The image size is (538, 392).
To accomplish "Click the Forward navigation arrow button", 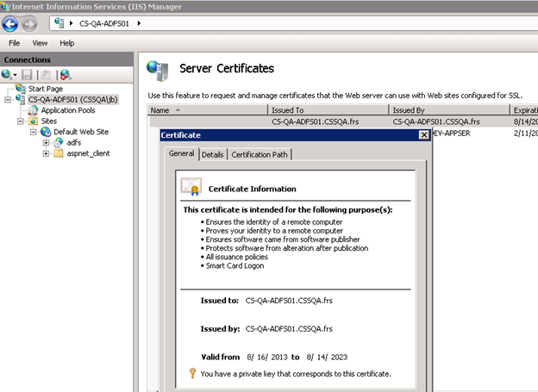I will [31, 23].
